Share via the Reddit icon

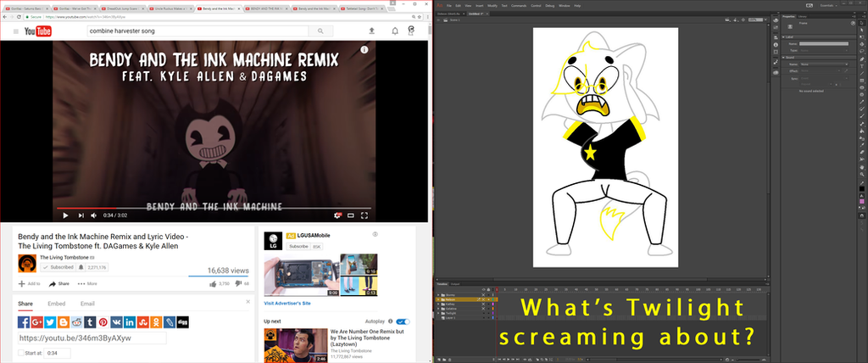click(77, 322)
